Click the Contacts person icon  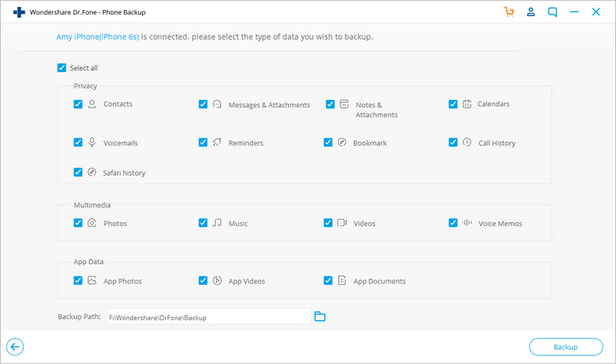pyautogui.click(x=92, y=104)
